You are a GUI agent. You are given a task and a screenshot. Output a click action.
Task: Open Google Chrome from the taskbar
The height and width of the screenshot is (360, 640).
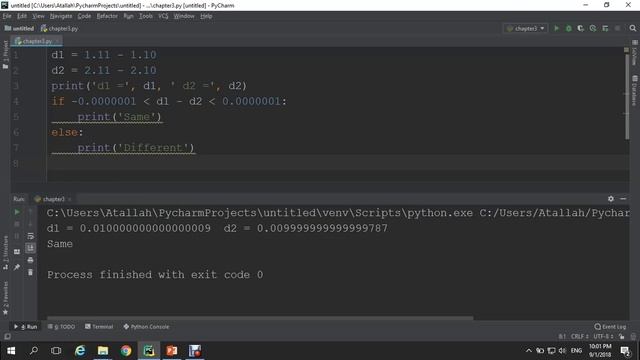pos(126,351)
